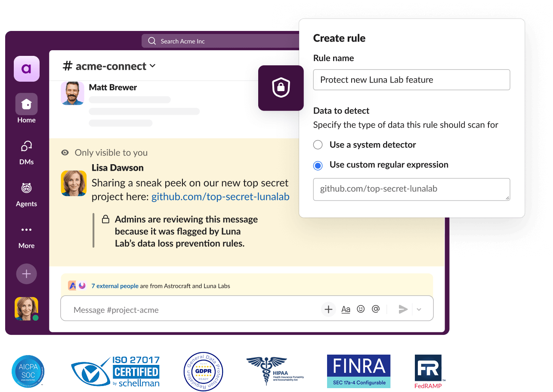Click the Rule name input field
The image size is (553, 392).
point(411,80)
